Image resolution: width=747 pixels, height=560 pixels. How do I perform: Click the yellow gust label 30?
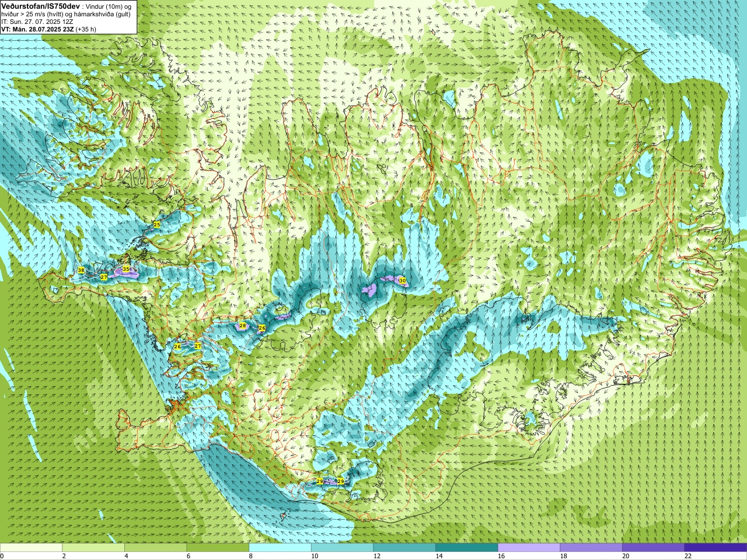click(402, 281)
